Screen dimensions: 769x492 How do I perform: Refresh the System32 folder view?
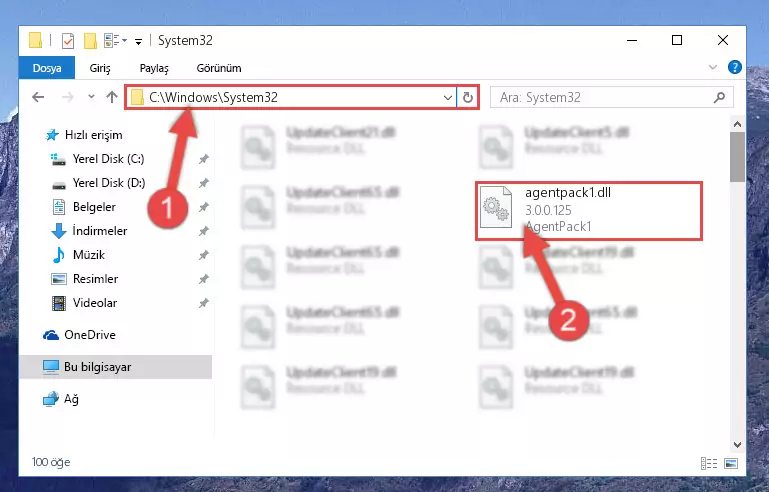[467, 98]
